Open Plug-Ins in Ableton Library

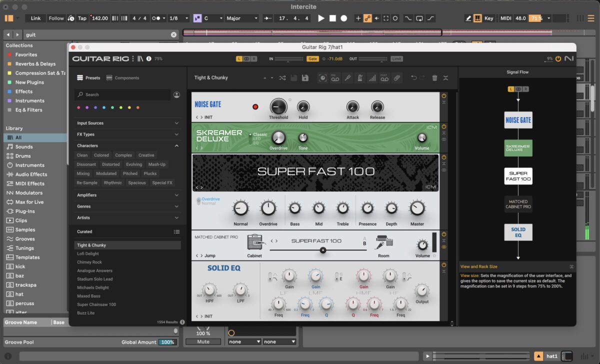click(x=26, y=211)
